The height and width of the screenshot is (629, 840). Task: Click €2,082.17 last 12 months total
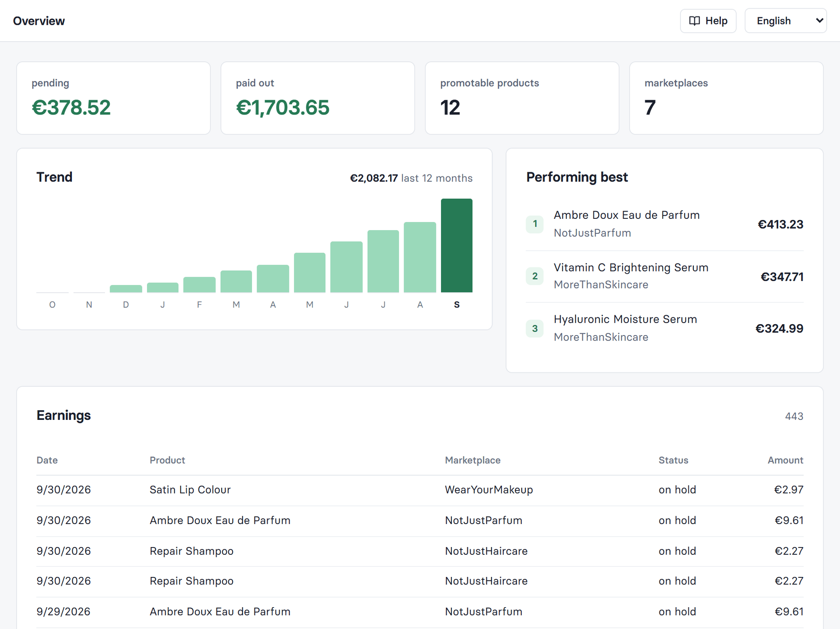click(411, 178)
